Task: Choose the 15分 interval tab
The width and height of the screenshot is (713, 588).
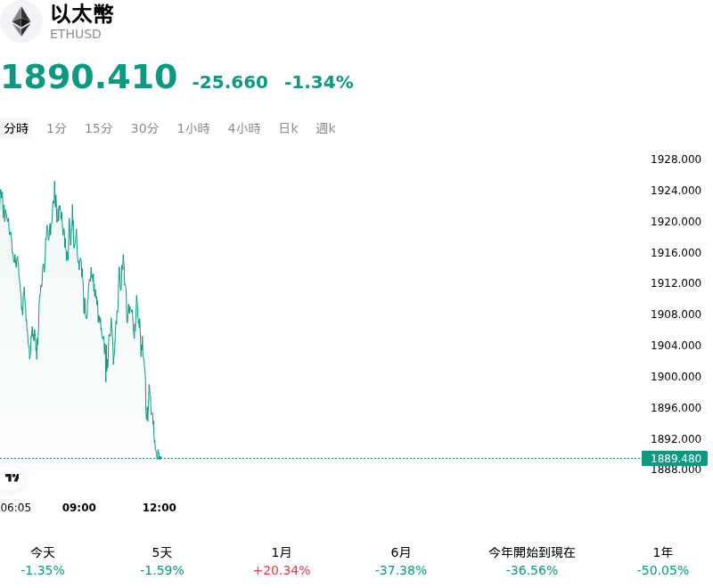Action: point(99,128)
